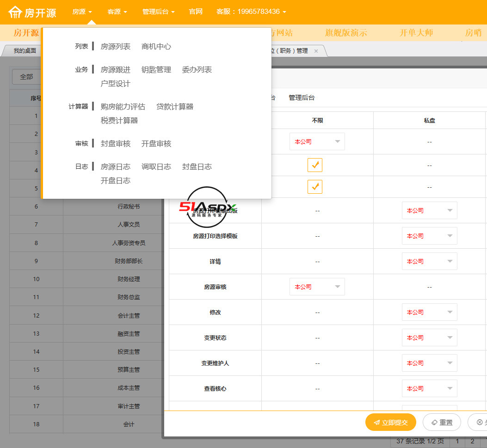The image size is (487, 448).
Task: Select the 审计主管 row
Action: (86, 406)
